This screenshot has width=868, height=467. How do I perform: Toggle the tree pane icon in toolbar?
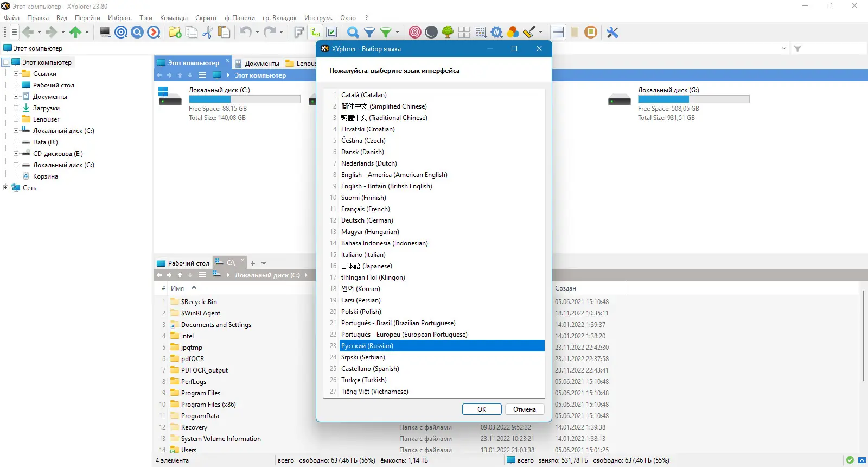(315, 32)
